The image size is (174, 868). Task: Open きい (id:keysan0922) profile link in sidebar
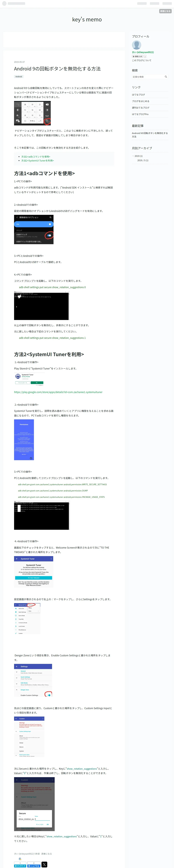143,52
